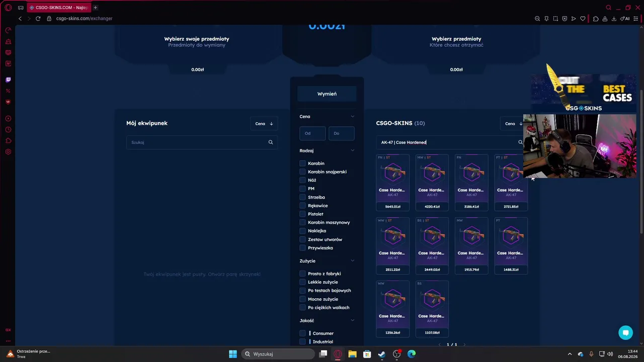Enable the Rękawice filter checkbox
The width and height of the screenshot is (644, 362).
tap(302, 206)
